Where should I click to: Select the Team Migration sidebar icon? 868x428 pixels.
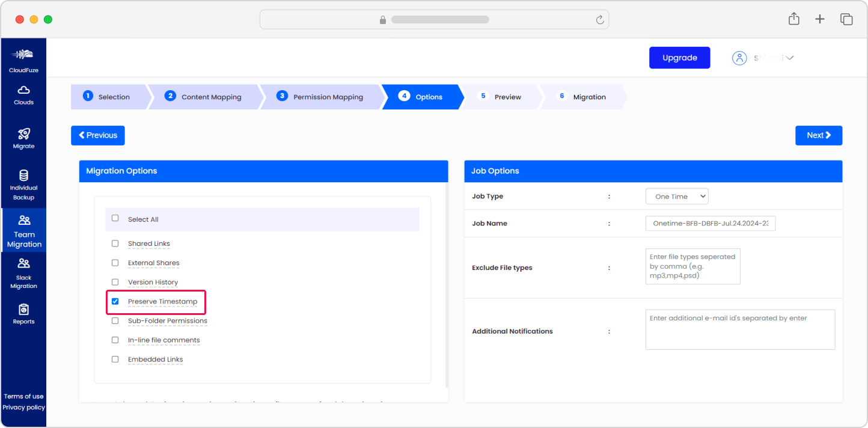[24, 220]
